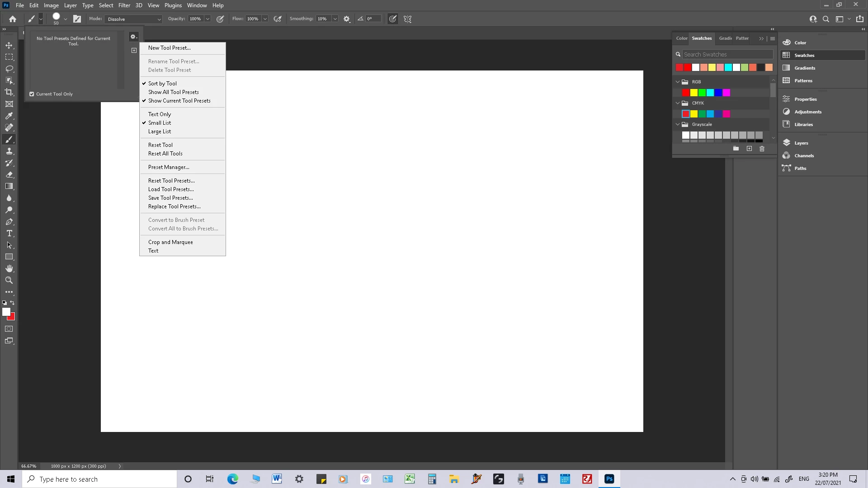868x488 pixels.
Task: Click the Search Swatches field
Action: pos(727,54)
